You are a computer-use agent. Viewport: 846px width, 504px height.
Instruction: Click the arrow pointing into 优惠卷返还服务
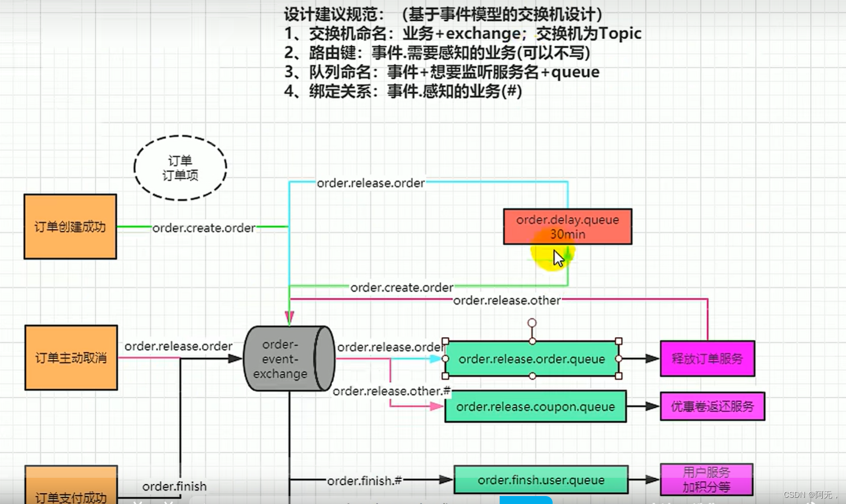click(x=644, y=406)
